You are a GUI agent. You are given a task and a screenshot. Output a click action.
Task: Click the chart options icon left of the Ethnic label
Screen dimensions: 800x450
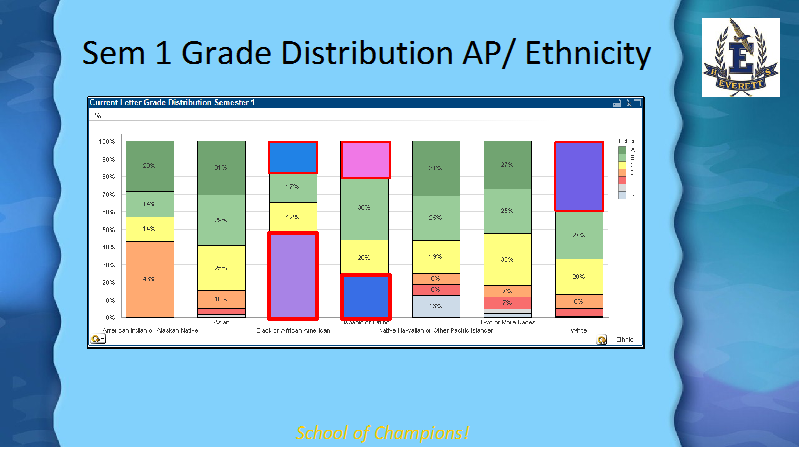tap(602, 340)
